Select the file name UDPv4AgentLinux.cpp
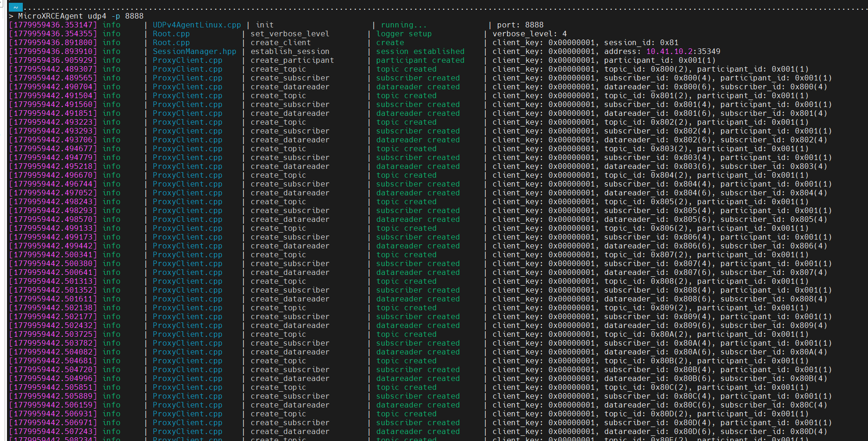This screenshot has width=868, height=441. 197,25
